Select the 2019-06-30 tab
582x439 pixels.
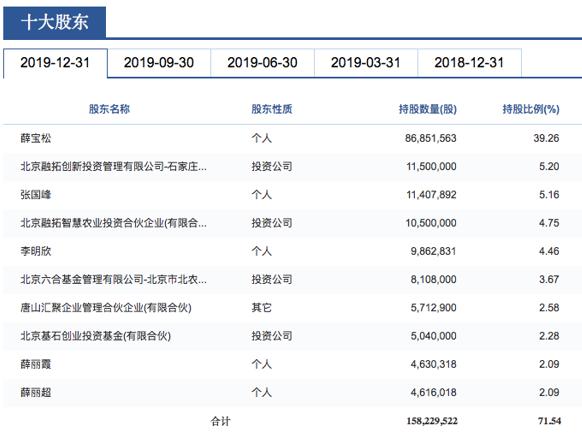coord(262,63)
